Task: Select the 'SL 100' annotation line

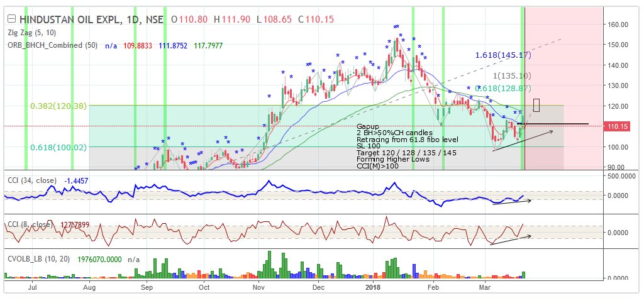Action: pos(368,146)
